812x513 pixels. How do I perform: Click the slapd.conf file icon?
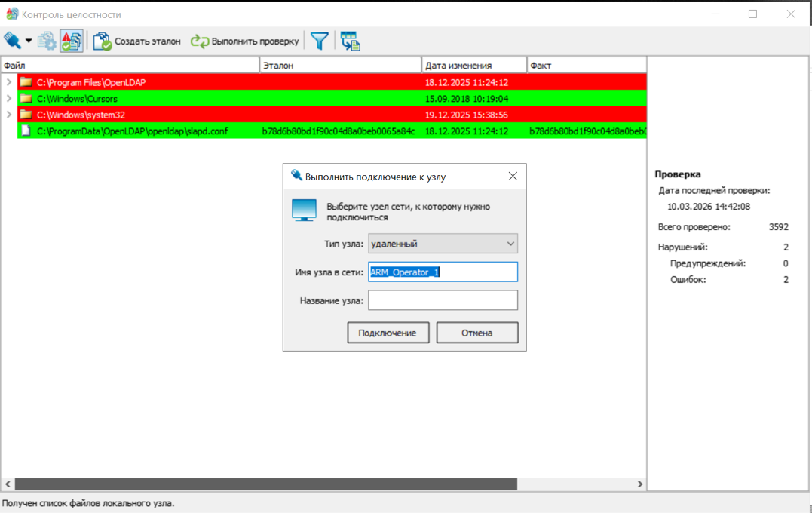(x=26, y=131)
